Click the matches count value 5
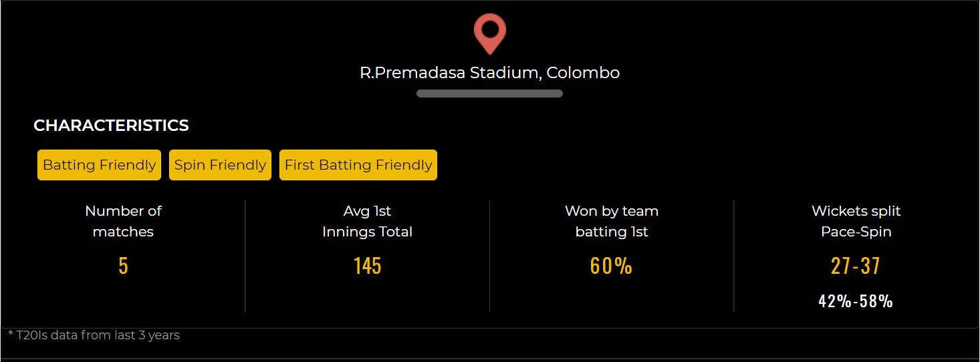Viewport: 980px width, 362px height. (123, 266)
